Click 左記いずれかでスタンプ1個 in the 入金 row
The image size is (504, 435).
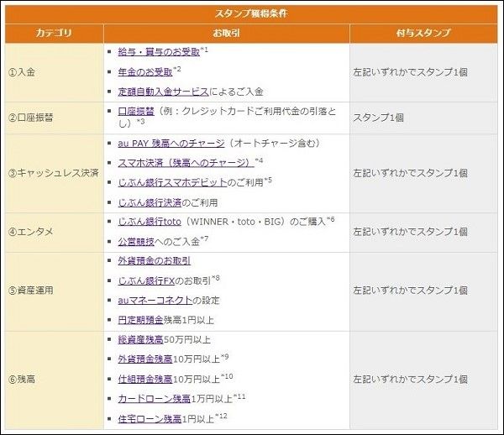410,72
